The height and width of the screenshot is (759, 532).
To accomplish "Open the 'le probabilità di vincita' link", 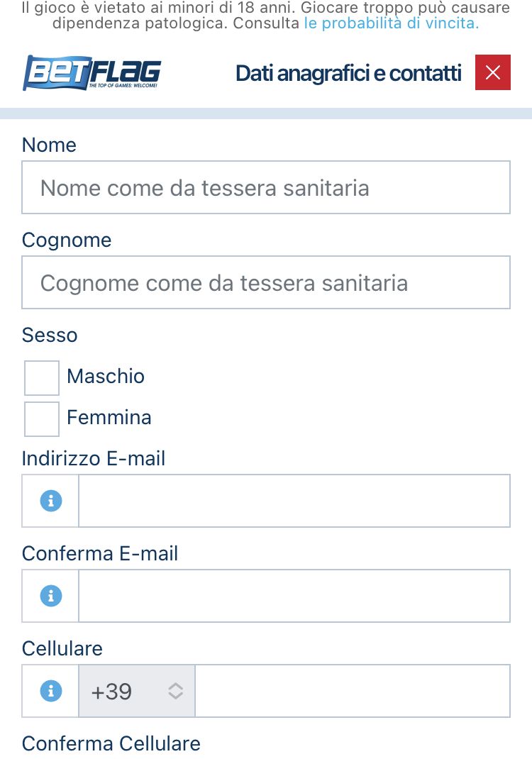I will click(391, 23).
